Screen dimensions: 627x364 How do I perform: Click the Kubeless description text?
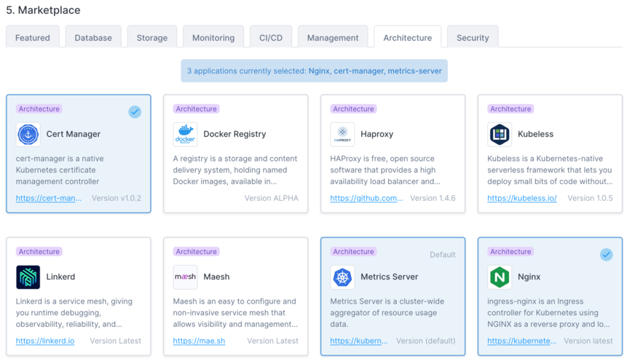point(550,170)
